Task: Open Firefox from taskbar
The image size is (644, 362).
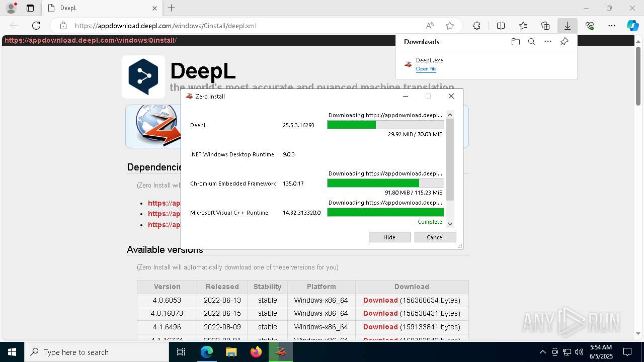Action: [256, 352]
